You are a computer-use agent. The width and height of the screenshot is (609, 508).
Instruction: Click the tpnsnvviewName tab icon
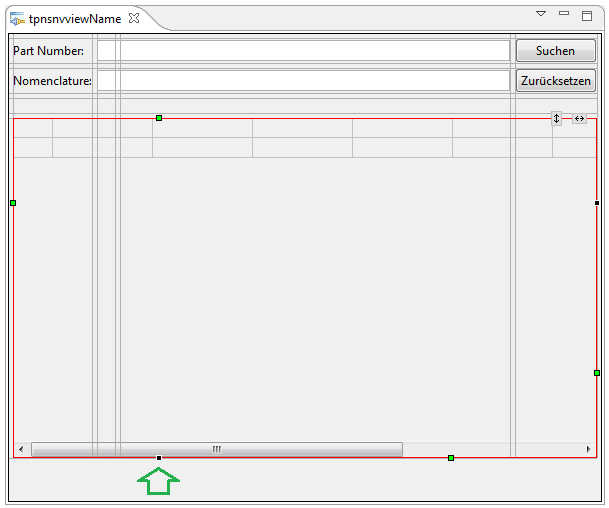point(17,19)
